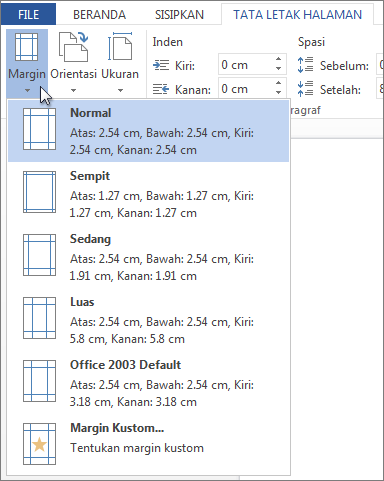Expand the Margin dropdown arrow
Screen dimensions: 384x481
[27, 90]
